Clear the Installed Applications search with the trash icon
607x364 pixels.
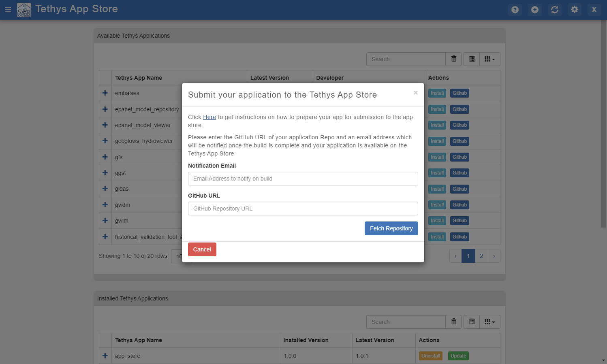coord(454,322)
